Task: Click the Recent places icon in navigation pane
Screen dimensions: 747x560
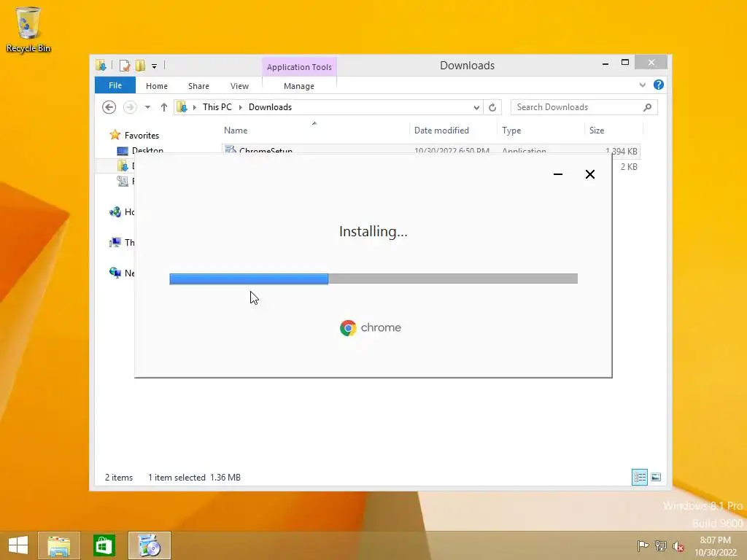Action: click(x=123, y=181)
